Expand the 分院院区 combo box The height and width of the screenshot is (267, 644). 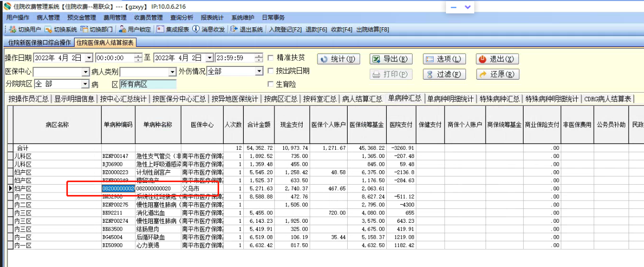coord(85,84)
